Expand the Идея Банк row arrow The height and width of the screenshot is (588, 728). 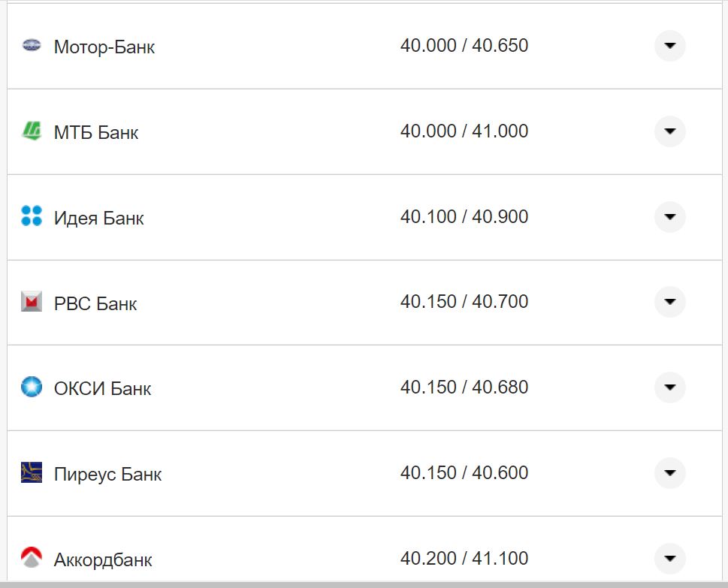pyautogui.click(x=669, y=217)
